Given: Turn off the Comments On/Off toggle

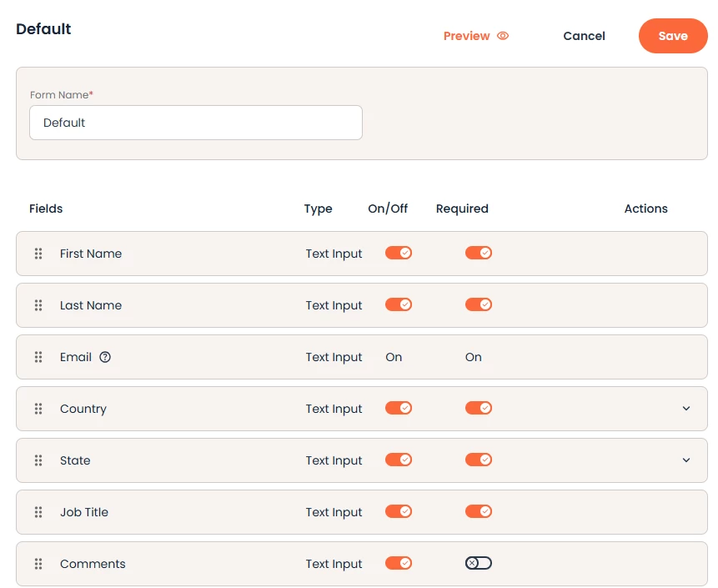Looking at the screenshot, I should 399,563.
